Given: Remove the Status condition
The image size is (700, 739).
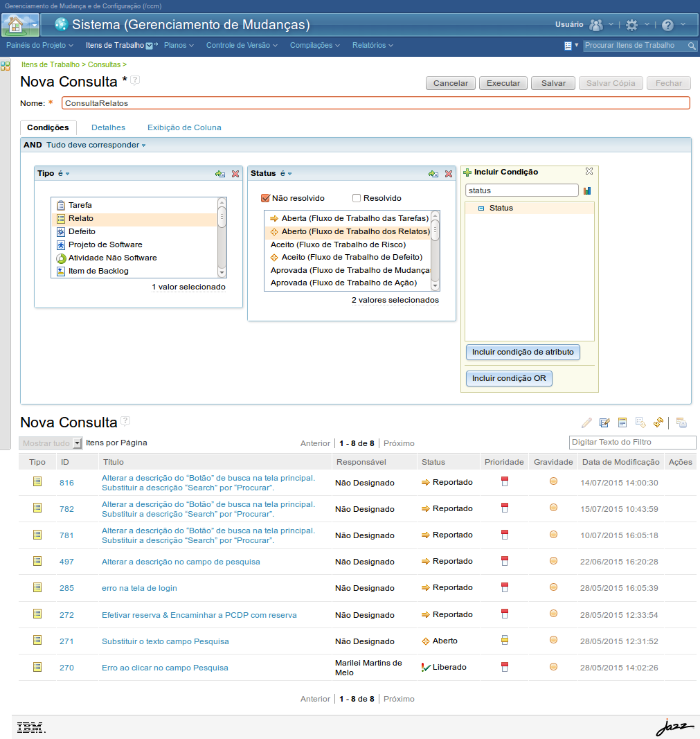Looking at the screenshot, I should pyautogui.click(x=449, y=174).
